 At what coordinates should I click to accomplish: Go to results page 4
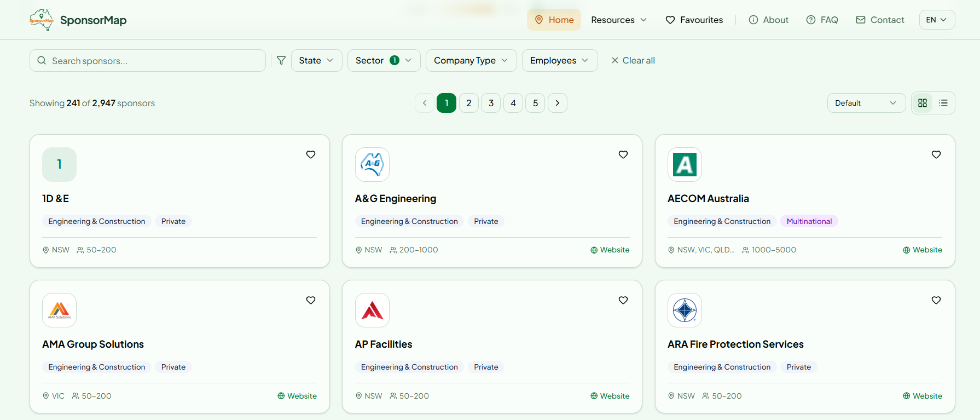[x=513, y=103]
